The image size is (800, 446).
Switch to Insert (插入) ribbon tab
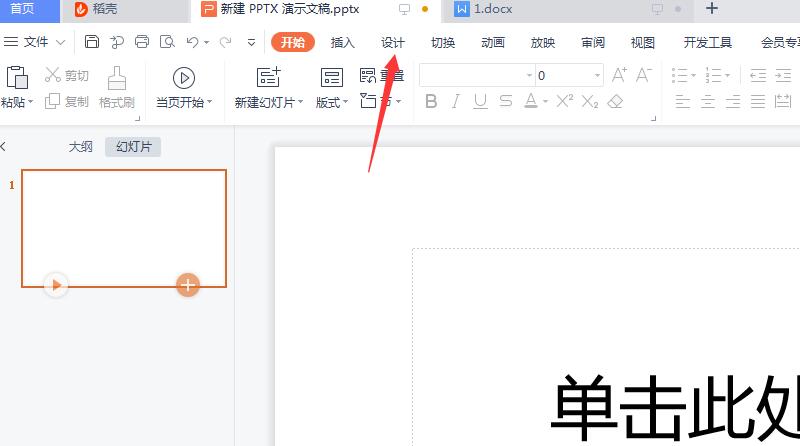342,42
